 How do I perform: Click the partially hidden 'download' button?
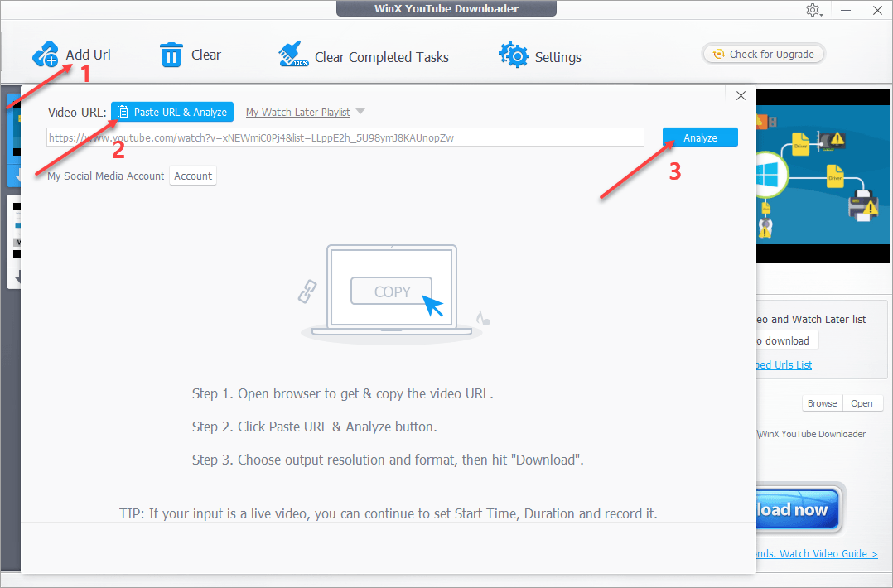pos(787,340)
